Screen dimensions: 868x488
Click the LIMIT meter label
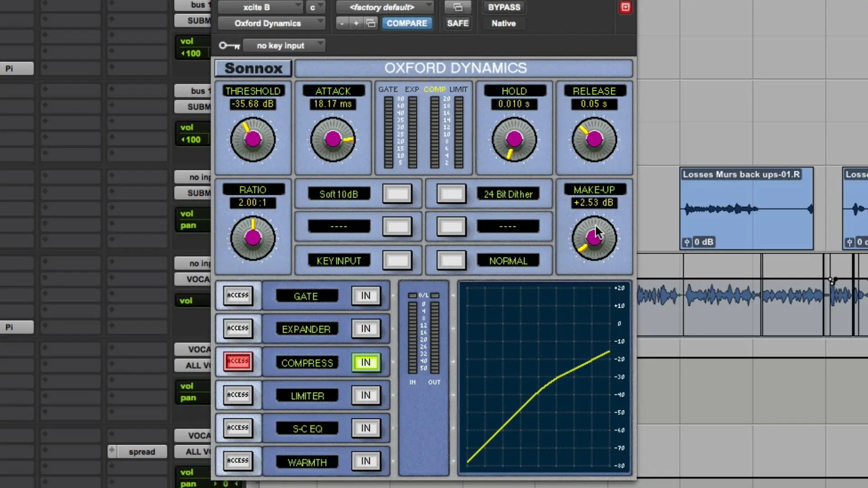[x=458, y=89]
